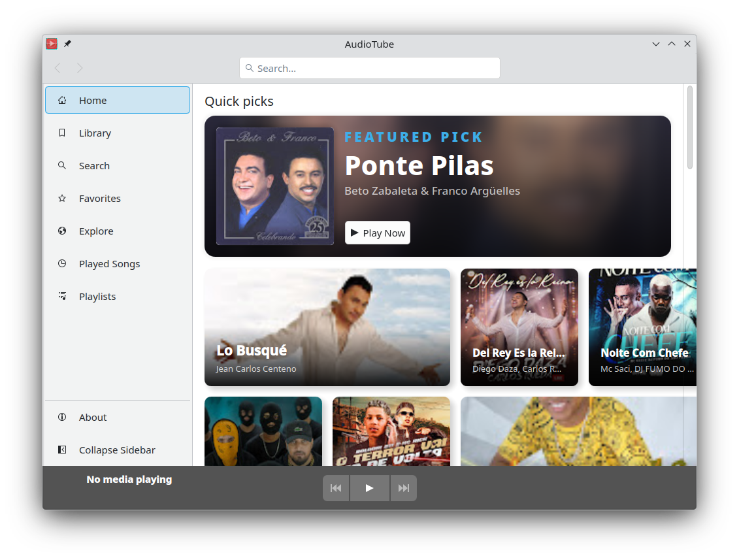This screenshot has width=739, height=560.
Task: Click the skip to next track icon
Action: pyautogui.click(x=404, y=488)
